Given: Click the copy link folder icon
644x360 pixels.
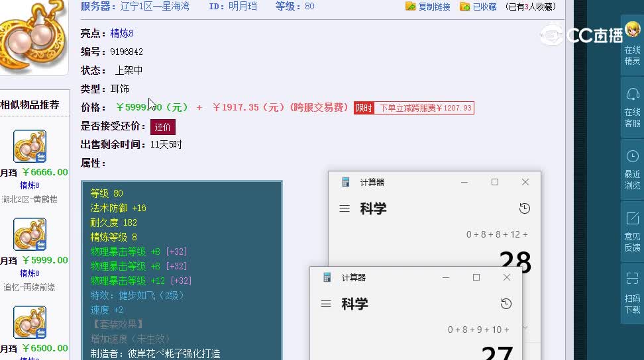Looking at the screenshot, I should click(410, 6).
